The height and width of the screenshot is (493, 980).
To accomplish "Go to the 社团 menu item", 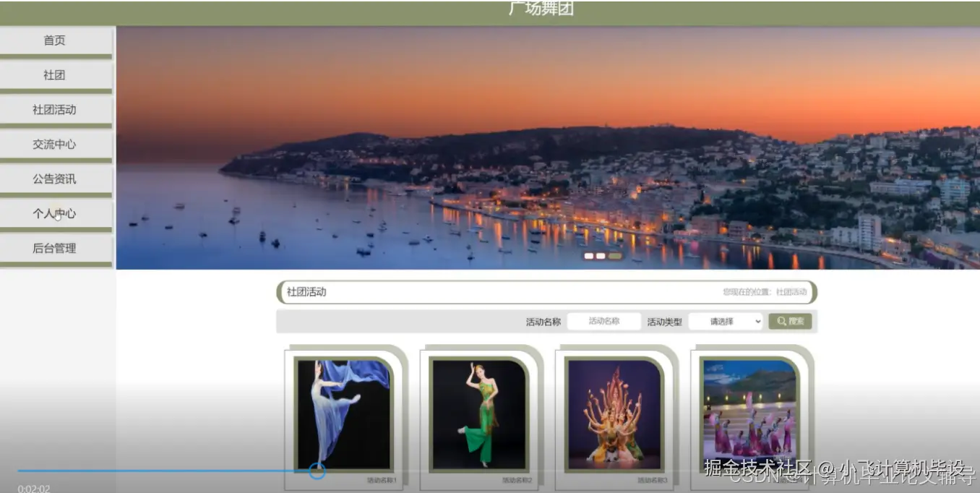I will pyautogui.click(x=55, y=75).
